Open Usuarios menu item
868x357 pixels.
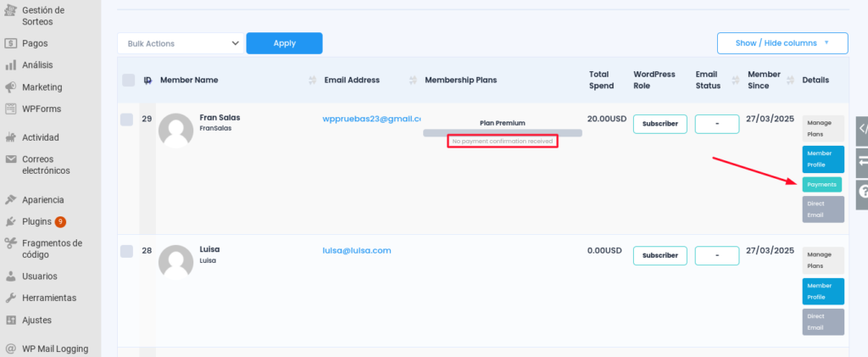[x=39, y=276]
